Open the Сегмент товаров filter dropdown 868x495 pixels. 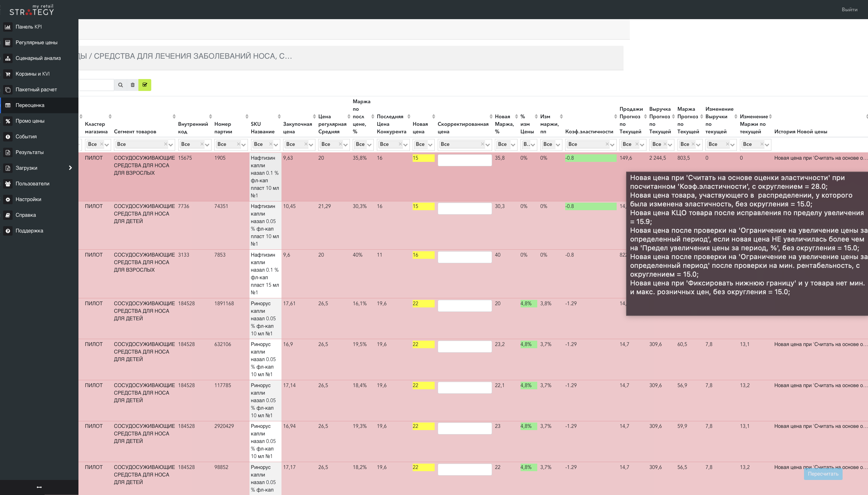click(x=144, y=145)
